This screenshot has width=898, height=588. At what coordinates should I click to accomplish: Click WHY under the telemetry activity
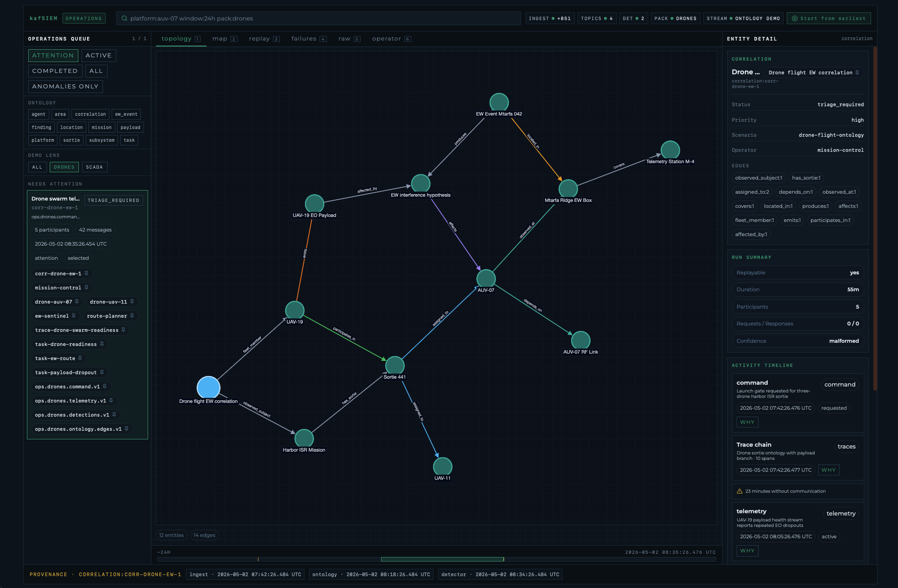[x=747, y=551]
